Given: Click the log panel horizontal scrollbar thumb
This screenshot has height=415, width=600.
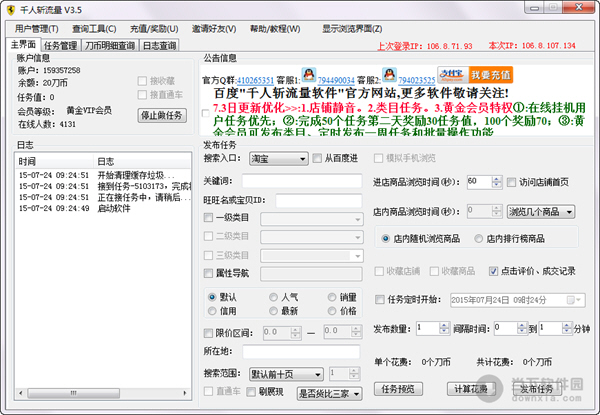Looking at the screenshot, I should coord(73,393).
